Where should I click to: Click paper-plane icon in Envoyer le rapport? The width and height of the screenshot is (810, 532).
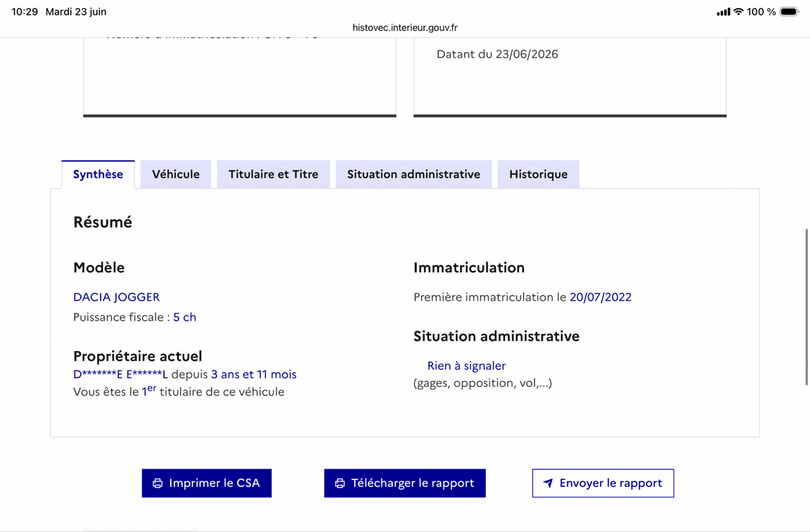click(548, 483)
